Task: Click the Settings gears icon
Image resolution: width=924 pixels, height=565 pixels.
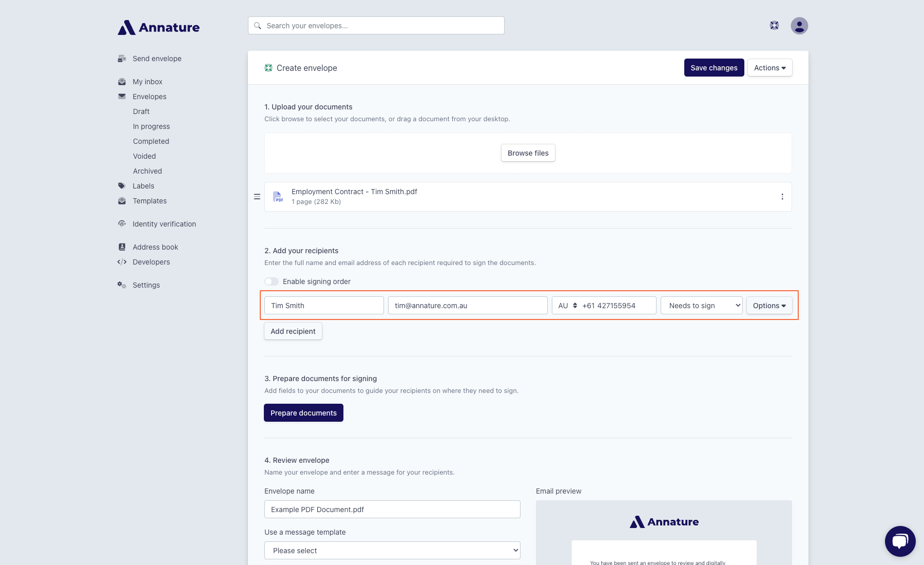Action: click(122, 285)
